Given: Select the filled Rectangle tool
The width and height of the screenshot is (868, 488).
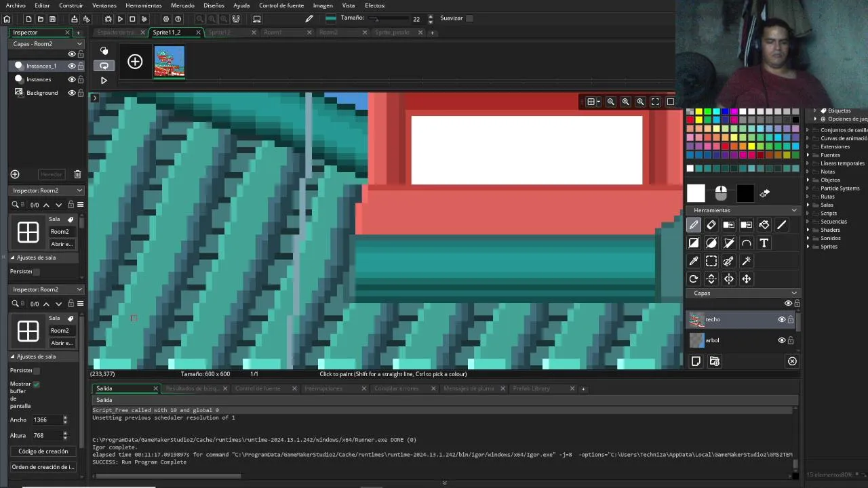Looking at the screenshot, I should (693, 243).
